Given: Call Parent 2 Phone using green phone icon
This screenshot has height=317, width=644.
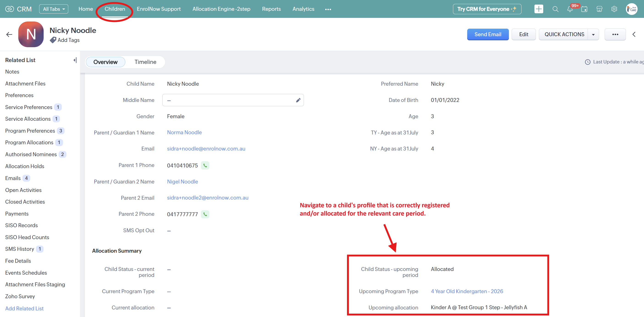Looking at the screenshot, I should [x=205, y=214].
